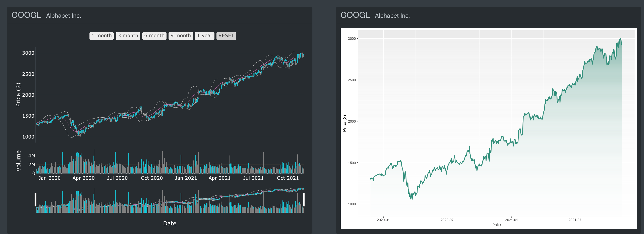Click the 2500 y-axis tick on the candlestick chart
This screenshot has height=234, width=644.
point(28,74)
